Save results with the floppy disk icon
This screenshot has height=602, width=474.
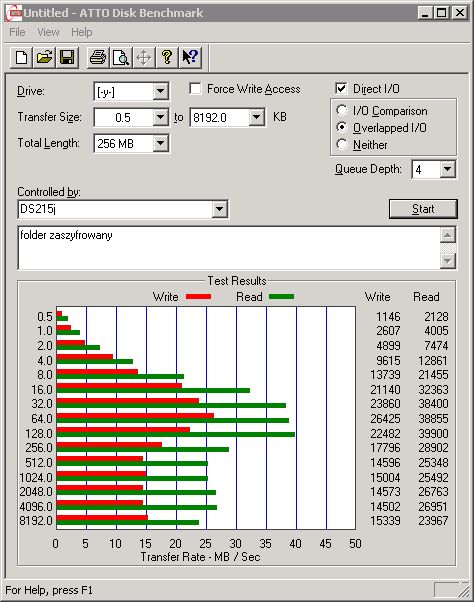point(67,58)
